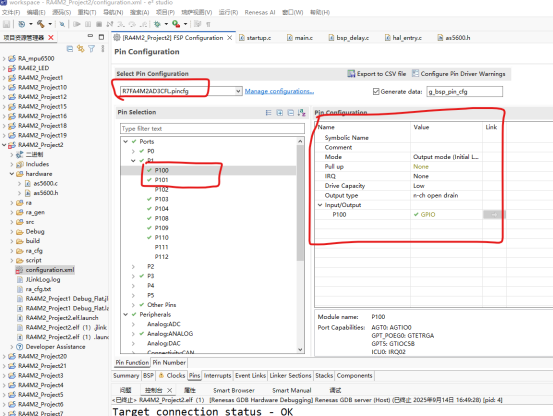
Task: Click the Manage configurations link
Action: click(x=279, y=91)
